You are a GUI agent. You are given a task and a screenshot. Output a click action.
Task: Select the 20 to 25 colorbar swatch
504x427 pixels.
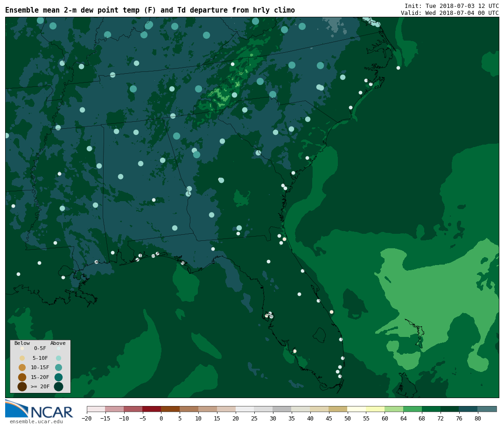click(x=245, y=409)
